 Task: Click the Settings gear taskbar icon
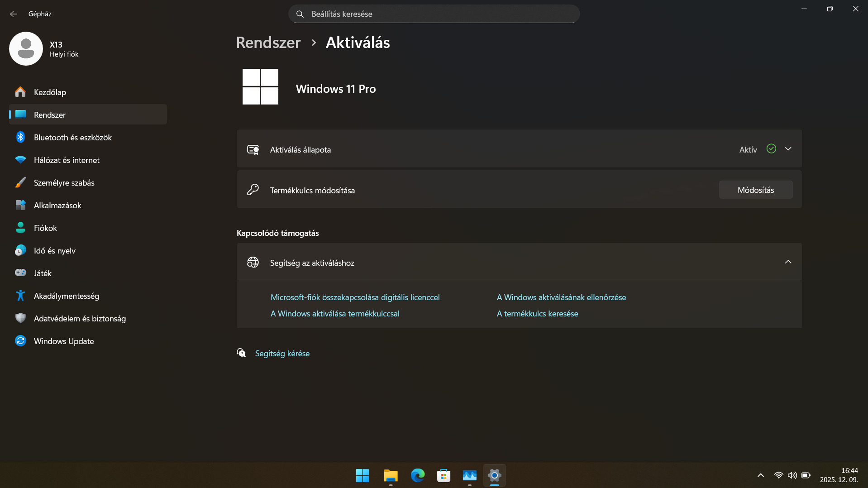(x=495, y=475)
